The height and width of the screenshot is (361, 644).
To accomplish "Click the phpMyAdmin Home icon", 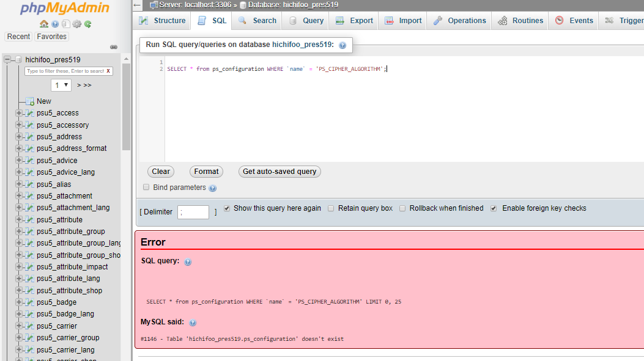I will click(x=44, y=24).
